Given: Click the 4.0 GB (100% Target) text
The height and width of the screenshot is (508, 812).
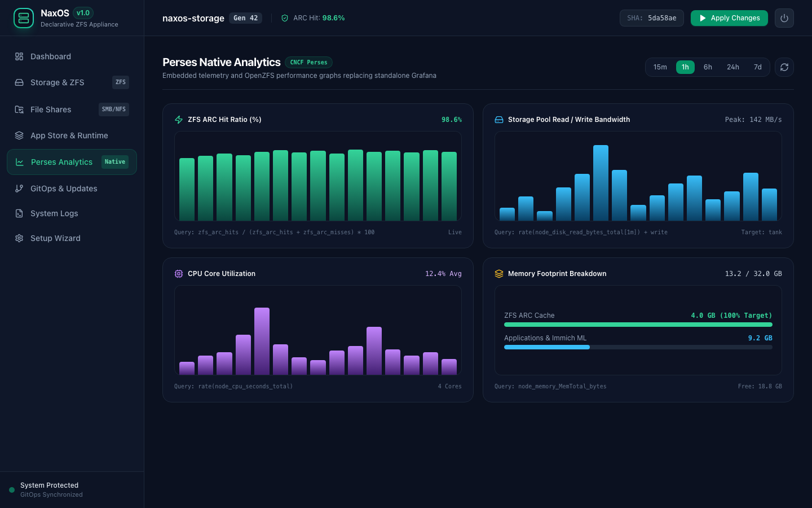Looking at the screenshot, I should pos(731,316).
